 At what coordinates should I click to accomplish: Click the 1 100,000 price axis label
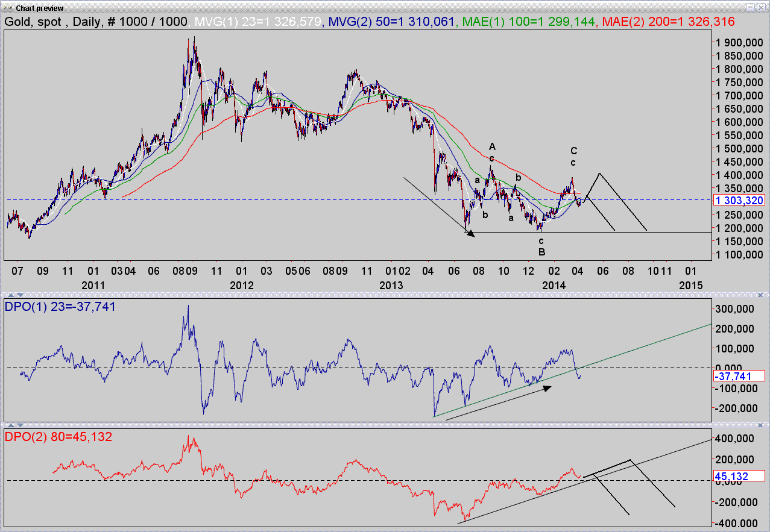pyautogui.click(x=739, y=254)
